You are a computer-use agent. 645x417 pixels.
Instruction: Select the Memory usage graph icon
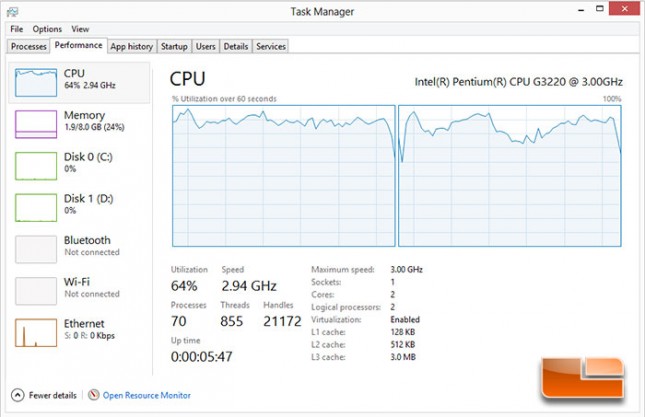coord(36,124)
